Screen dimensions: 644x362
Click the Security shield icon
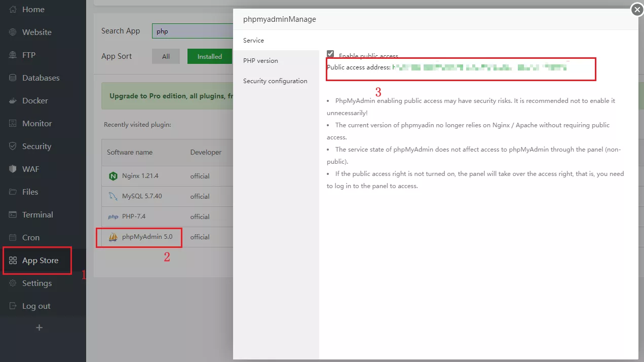point(13,147)
